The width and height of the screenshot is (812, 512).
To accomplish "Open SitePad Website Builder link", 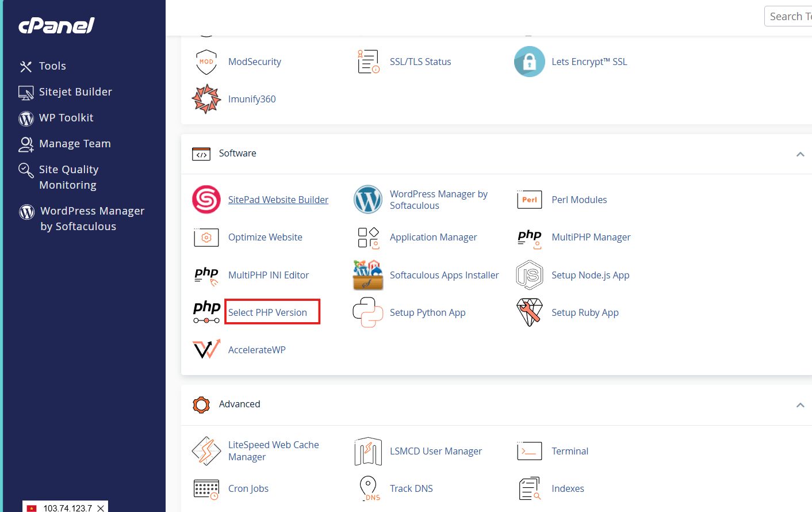I will click(x=278, y=200).
